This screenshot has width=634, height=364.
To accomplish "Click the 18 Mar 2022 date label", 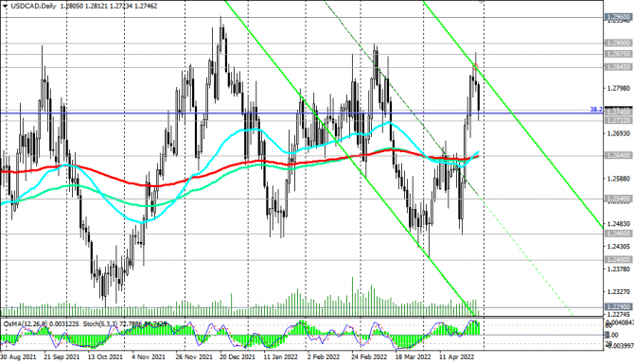I will click(413, 357).
